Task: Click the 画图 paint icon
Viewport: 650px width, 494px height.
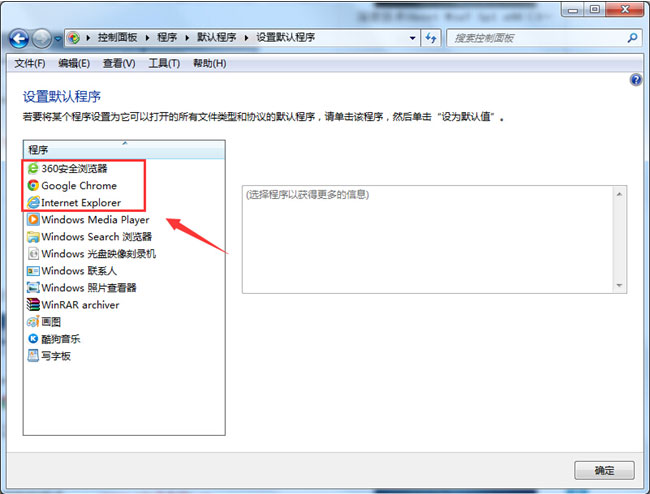Action: pos(33,322)
